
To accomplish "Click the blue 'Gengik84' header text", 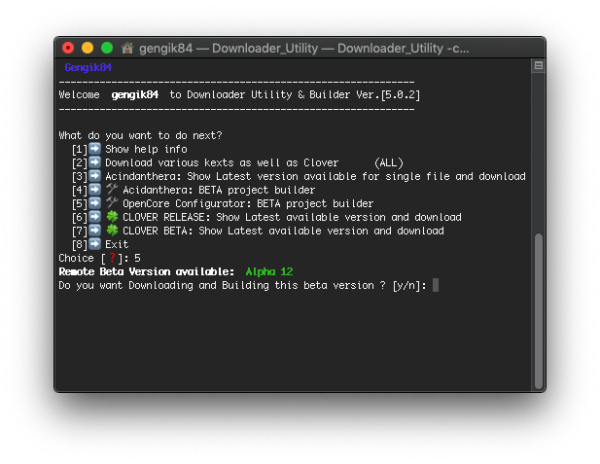I will [88, 68].
